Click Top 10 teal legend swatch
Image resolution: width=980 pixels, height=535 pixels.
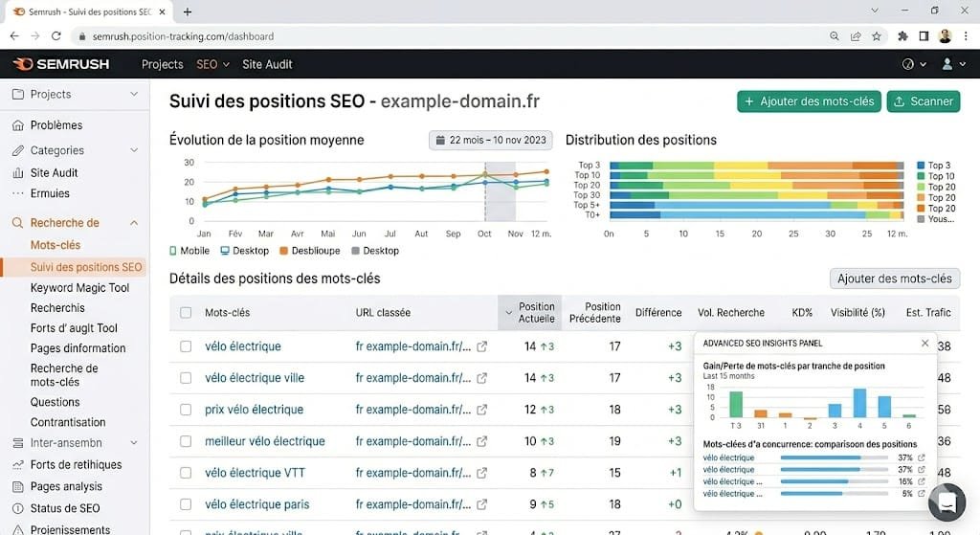(921, 176)
